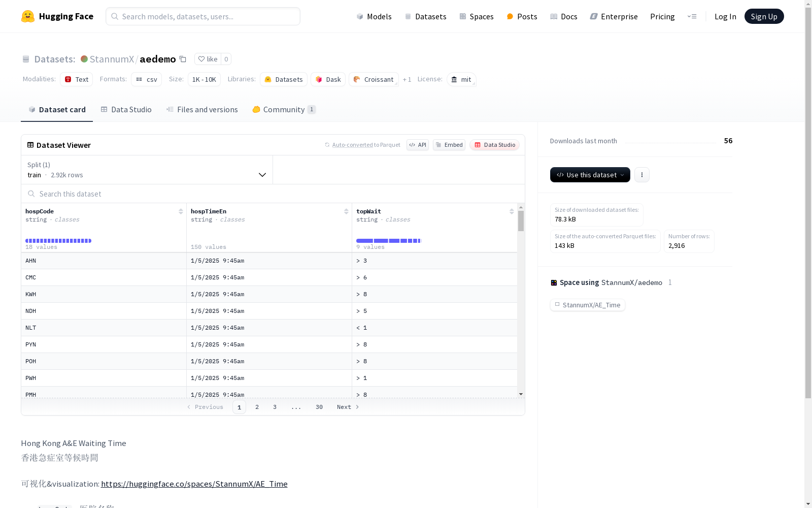The height and width of the screenshot is (508, 812).
Task: Open Data Studio from the viewer header
Action: pos(494,145)
